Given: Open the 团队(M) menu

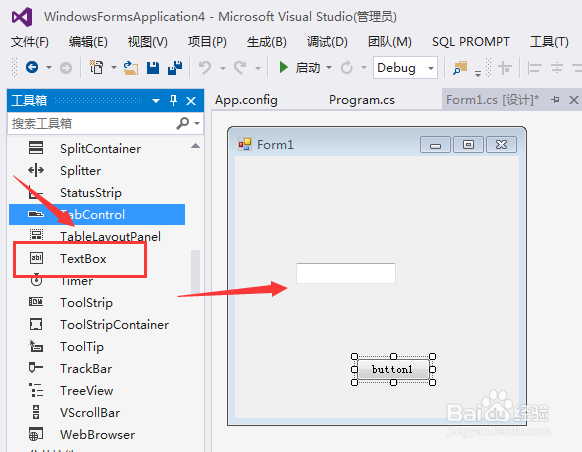Looking at the screenshot, I should (390, 42).
